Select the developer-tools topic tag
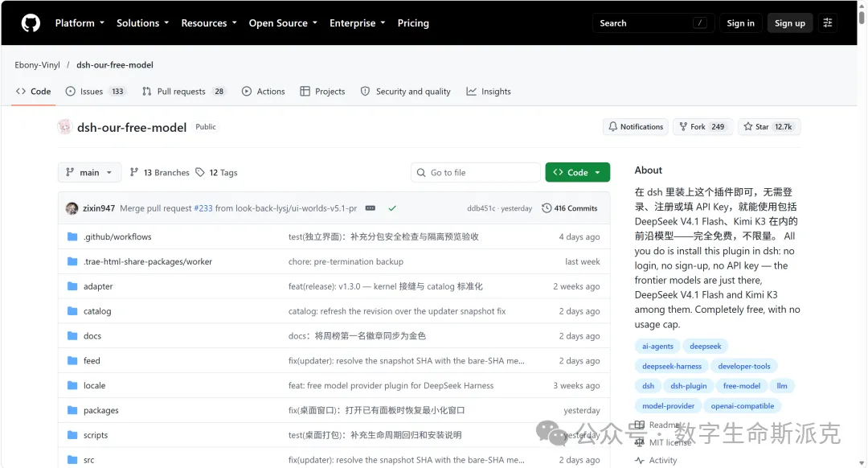 [744, 366]
